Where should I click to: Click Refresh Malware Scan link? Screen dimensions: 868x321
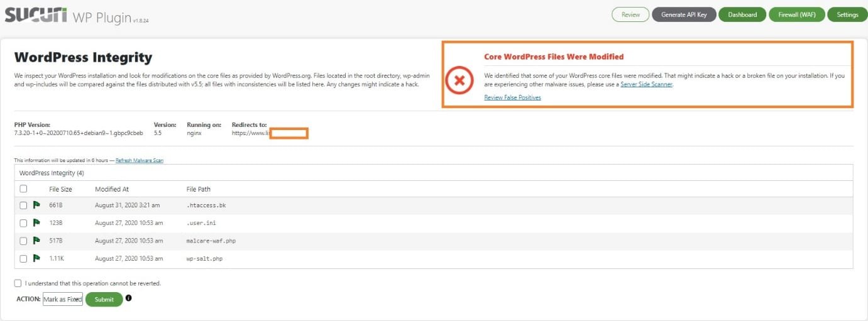click(x=140, y=160)
